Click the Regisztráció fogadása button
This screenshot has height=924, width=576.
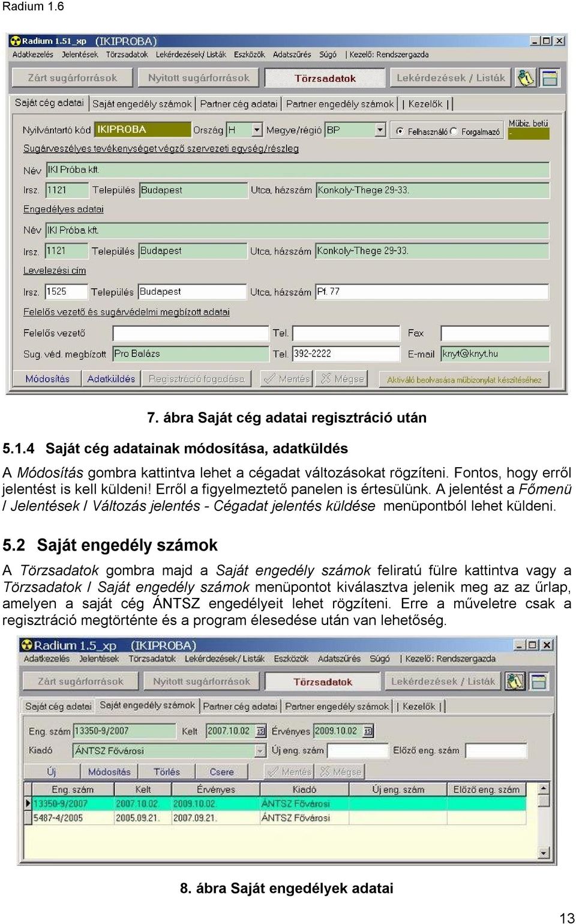click(x=197, y=379)
